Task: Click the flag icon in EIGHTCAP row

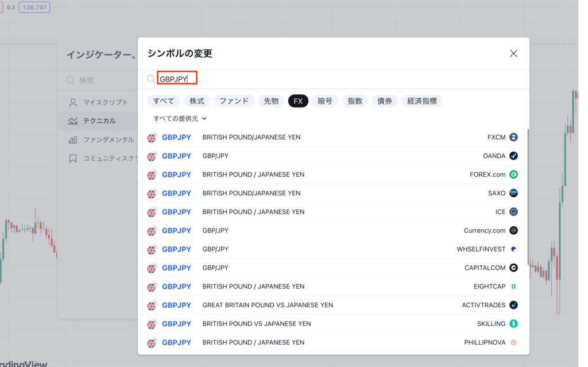Action: 152,287
